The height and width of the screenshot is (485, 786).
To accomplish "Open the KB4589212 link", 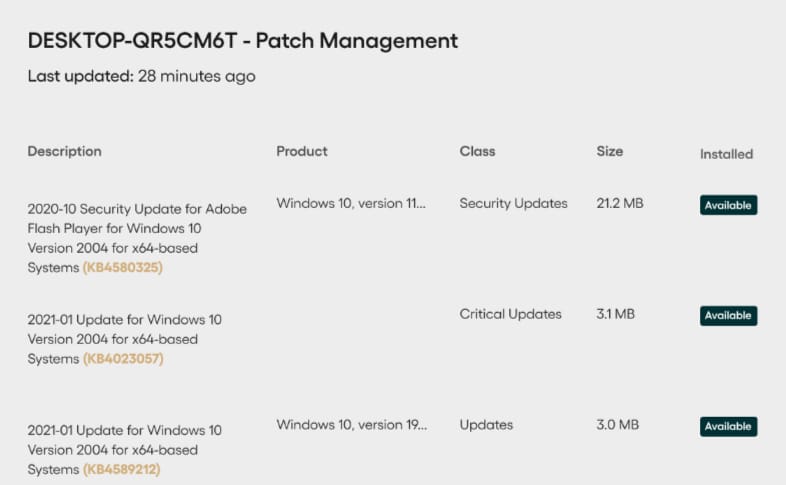I will coord(121,469).
